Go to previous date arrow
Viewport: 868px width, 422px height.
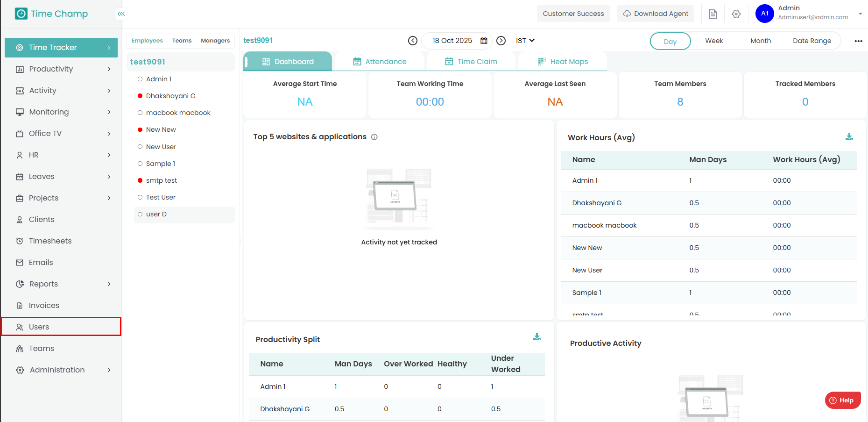412,41
